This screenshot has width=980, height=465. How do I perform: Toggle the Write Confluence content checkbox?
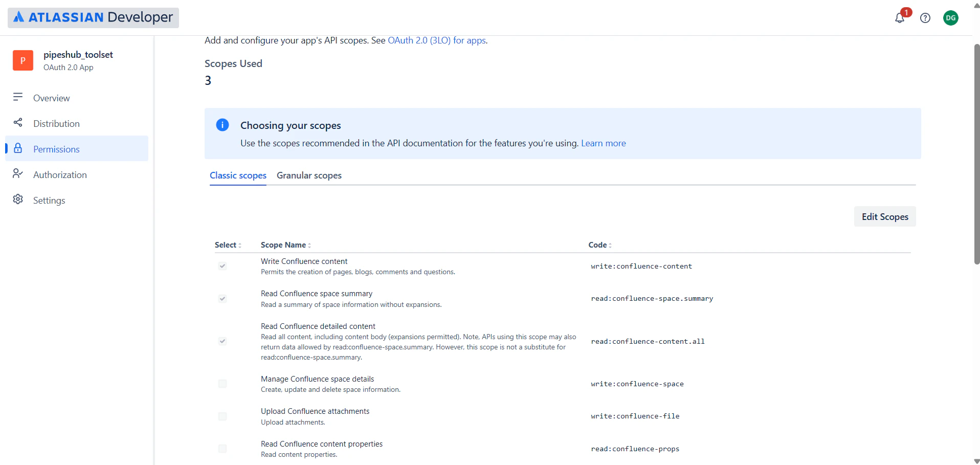click(222, 266)
